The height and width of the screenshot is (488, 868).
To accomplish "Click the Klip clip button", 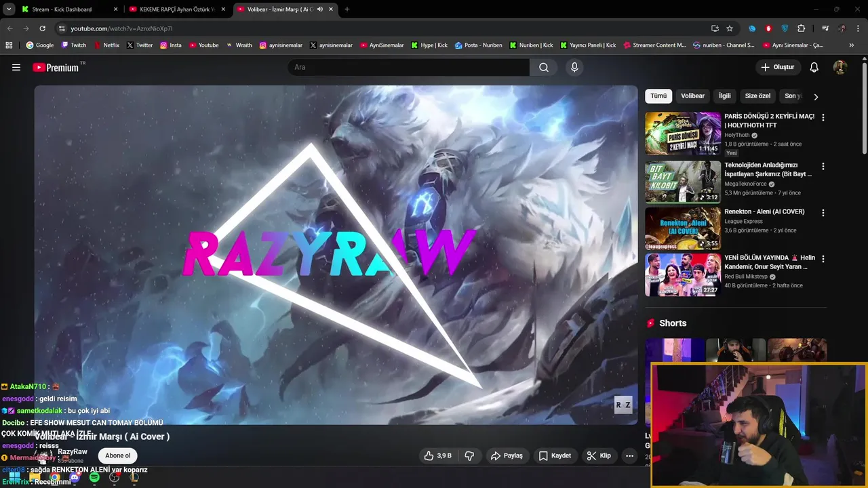I will click(599, 455).
